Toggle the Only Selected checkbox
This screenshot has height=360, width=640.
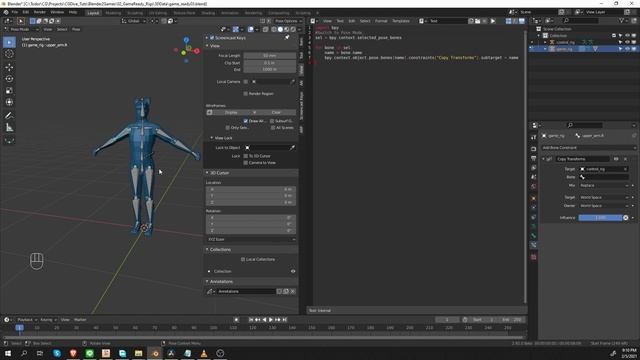point(228,128)
